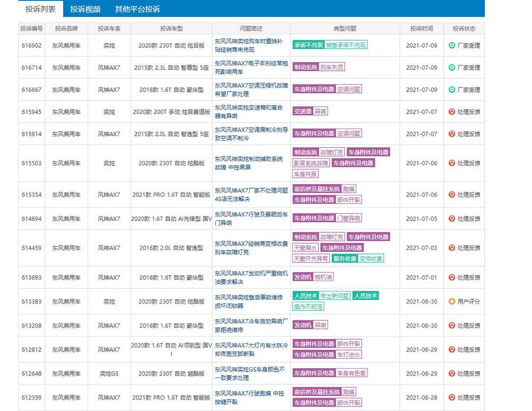The width and height of the screenshot is (532, 411).
Task: Click red status icon for complaint 612648
Action: coord(452,374)
